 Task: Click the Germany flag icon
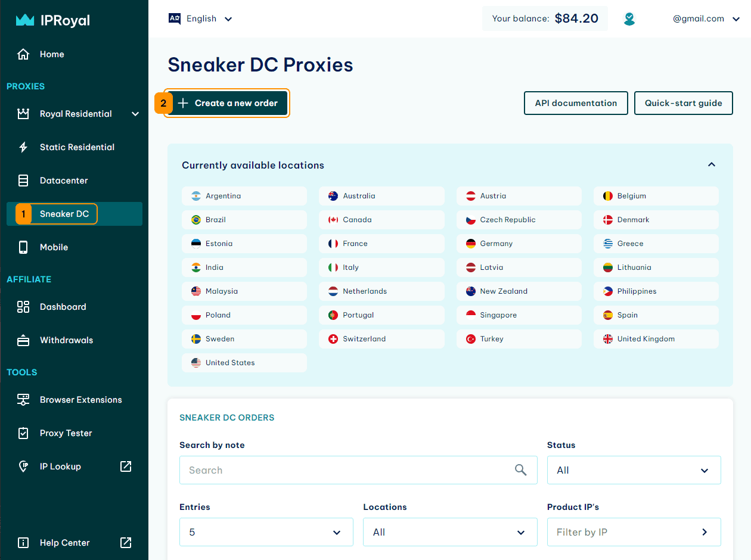(x=471, y=244)
